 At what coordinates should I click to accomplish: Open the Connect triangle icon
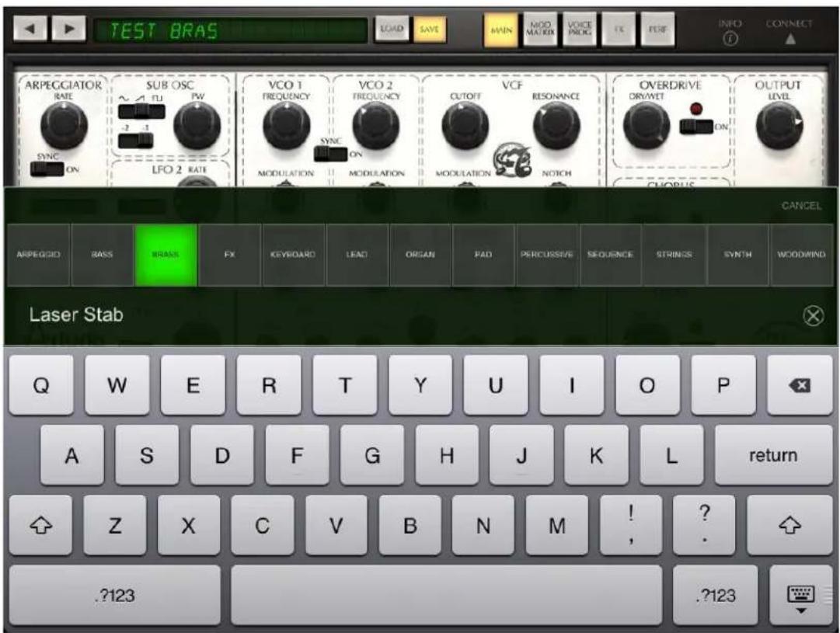[x=789, y=39]
